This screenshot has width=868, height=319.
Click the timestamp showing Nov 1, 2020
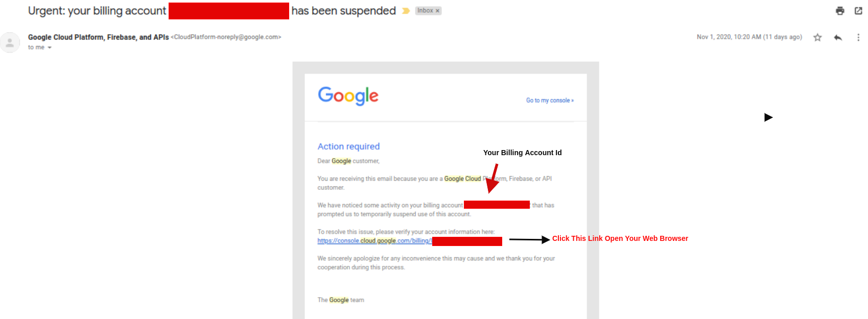(x=749, y=37)
